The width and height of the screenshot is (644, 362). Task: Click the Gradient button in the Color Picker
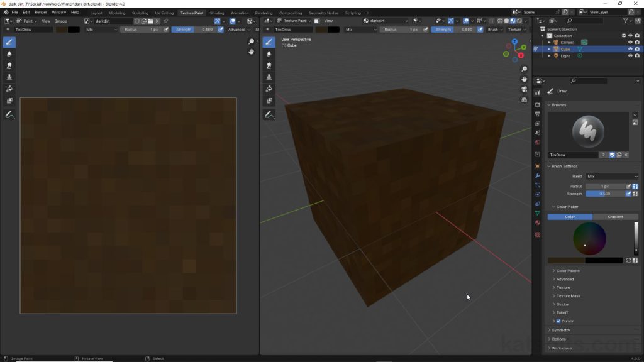(x=614, y=217)
